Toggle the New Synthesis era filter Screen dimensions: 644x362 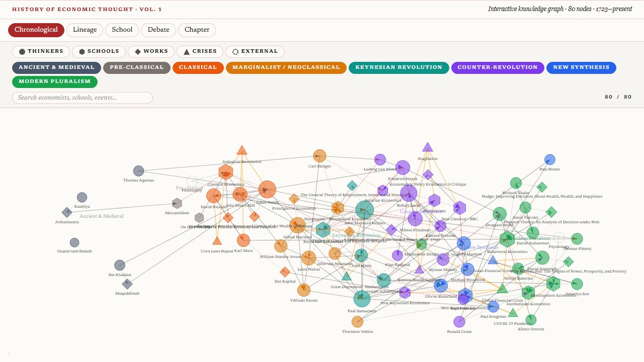click(x=581, y=67)
